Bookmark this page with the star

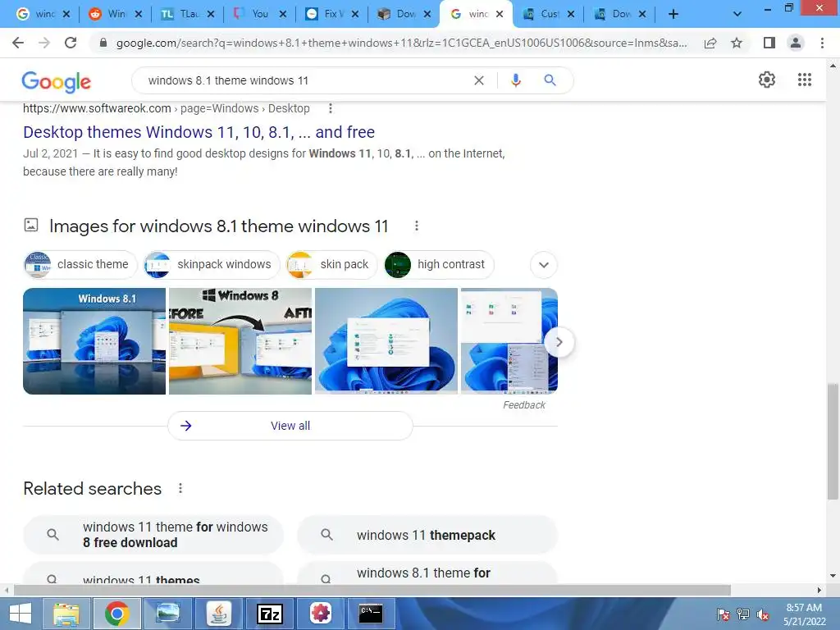(737, 43)
